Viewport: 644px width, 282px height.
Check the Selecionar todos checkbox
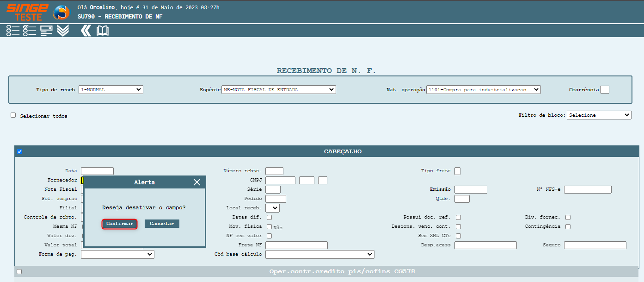pos(13,115)
